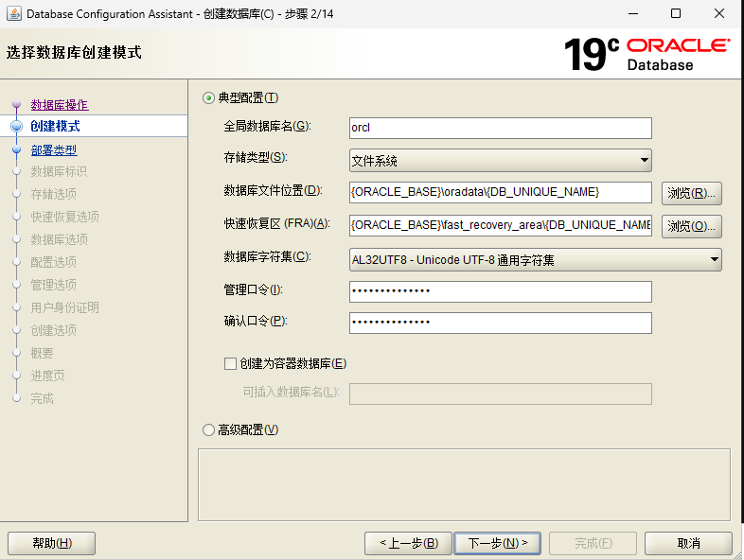Click 浏览(R) button for database file location
744x560 pixels.
coord(692,194)
